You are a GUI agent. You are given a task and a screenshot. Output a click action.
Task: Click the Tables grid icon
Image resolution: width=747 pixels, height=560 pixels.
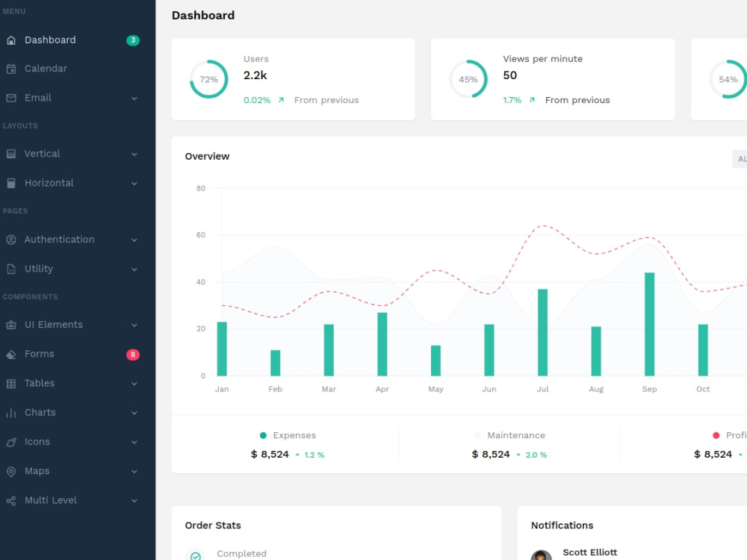point(11,384)
